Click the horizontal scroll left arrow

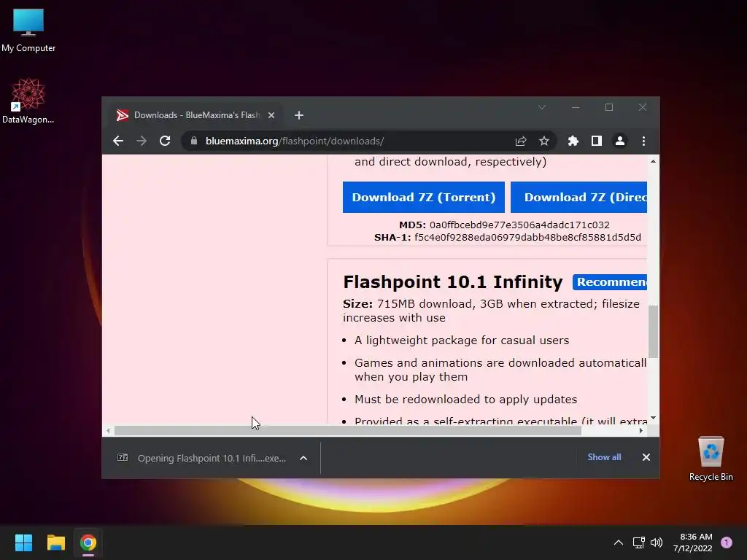[x=108, y=431]
